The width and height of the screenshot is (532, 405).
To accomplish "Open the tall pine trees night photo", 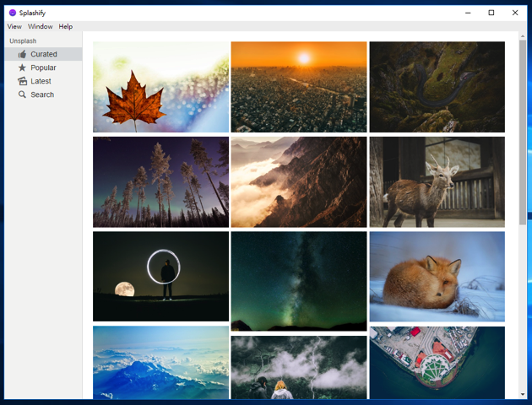I will (x=160, y=182).
